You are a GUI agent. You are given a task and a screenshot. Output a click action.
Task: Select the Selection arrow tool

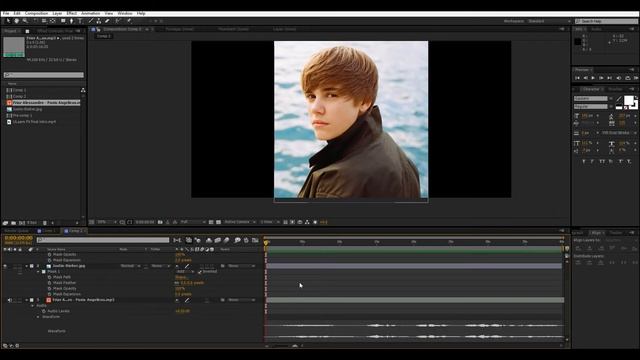click(x=8, y=21)
